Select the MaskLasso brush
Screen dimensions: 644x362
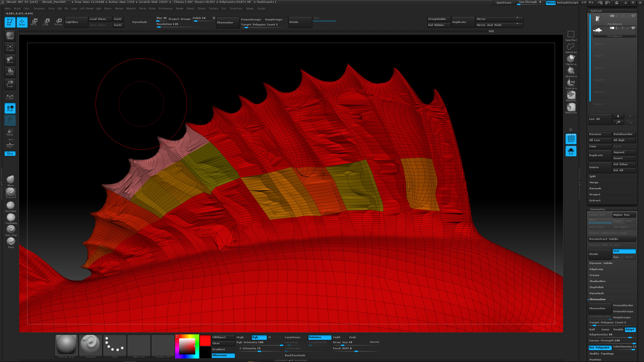[571, 108]
